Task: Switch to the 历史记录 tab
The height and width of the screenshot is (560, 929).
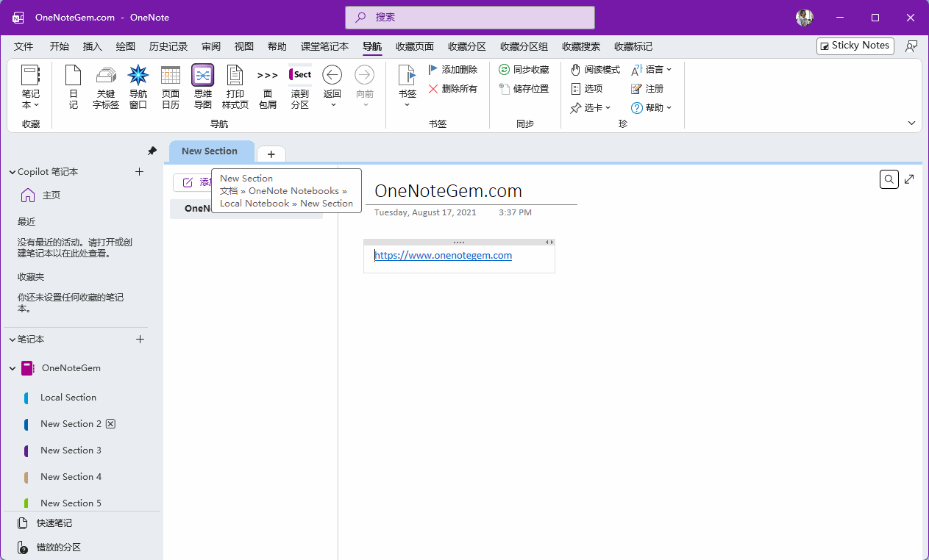Action: [x=168, y=46]
